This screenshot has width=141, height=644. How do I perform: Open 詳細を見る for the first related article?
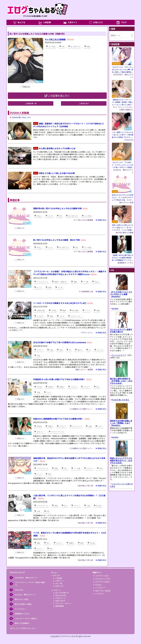pos(101,220)
